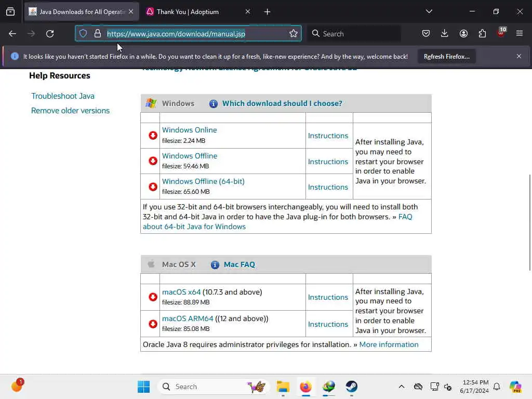Open File Explorer from taskbar

point(283,387)
